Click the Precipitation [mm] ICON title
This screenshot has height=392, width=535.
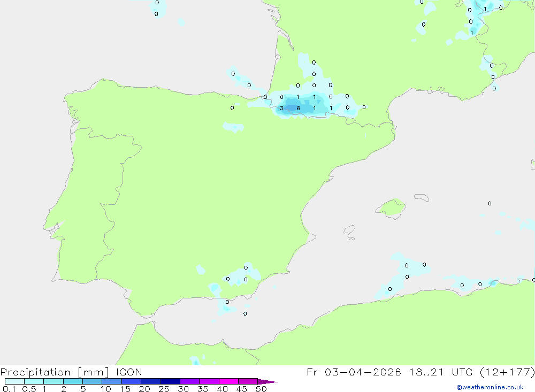point(71,372)
